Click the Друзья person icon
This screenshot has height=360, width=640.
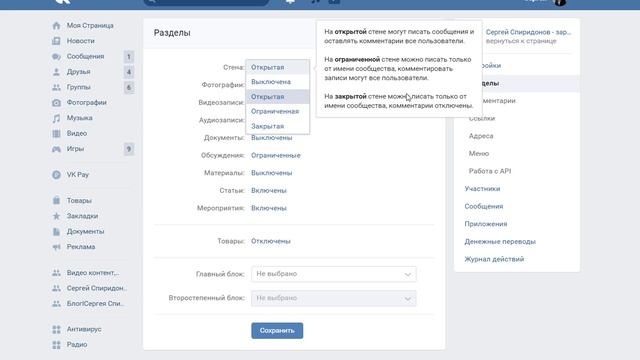click(x=56, y=72)
